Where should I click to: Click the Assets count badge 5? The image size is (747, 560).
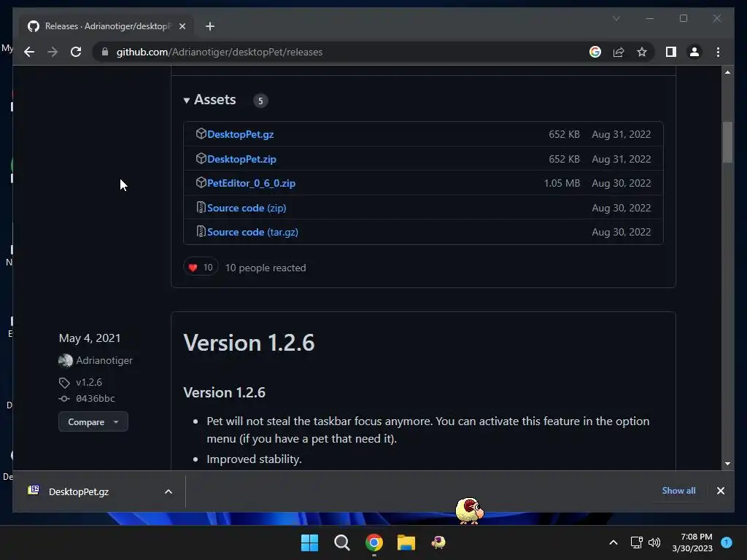[x=260, y=101]
